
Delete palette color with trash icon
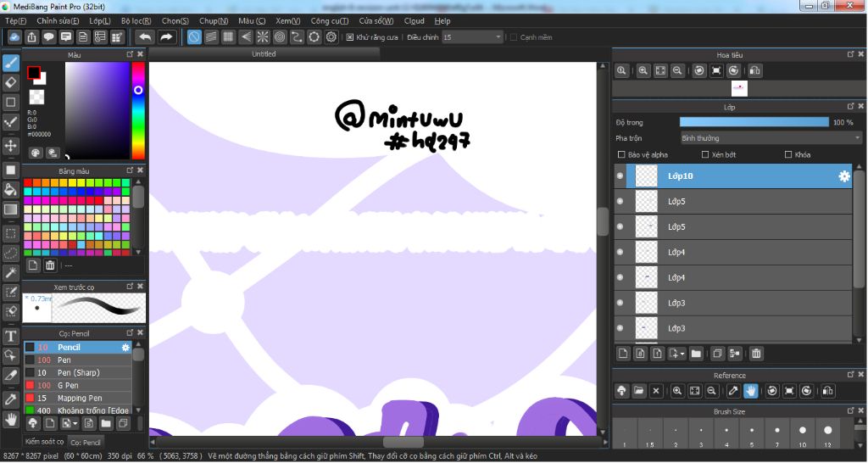click(x=50, y=265)
